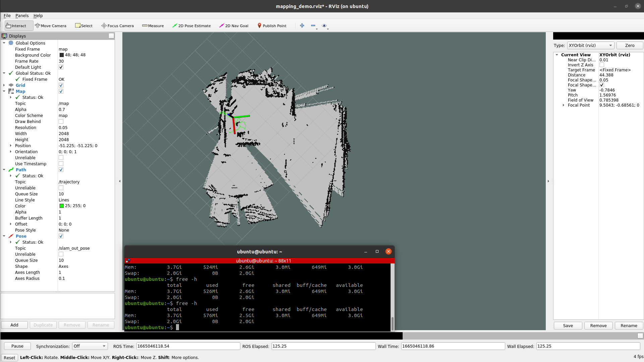This screenshot has height=362, width=644.
Task: Select the 2D Pose Estimate tool
Action: click(x=191, y=26)
